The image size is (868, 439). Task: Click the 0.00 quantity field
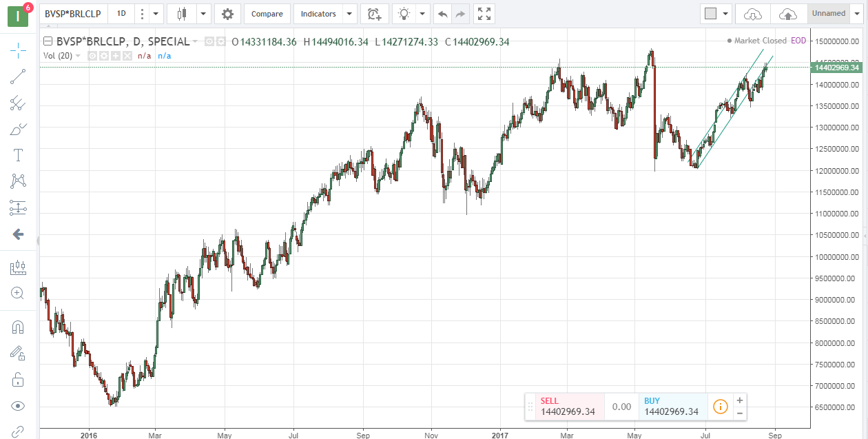coord(621,407)
